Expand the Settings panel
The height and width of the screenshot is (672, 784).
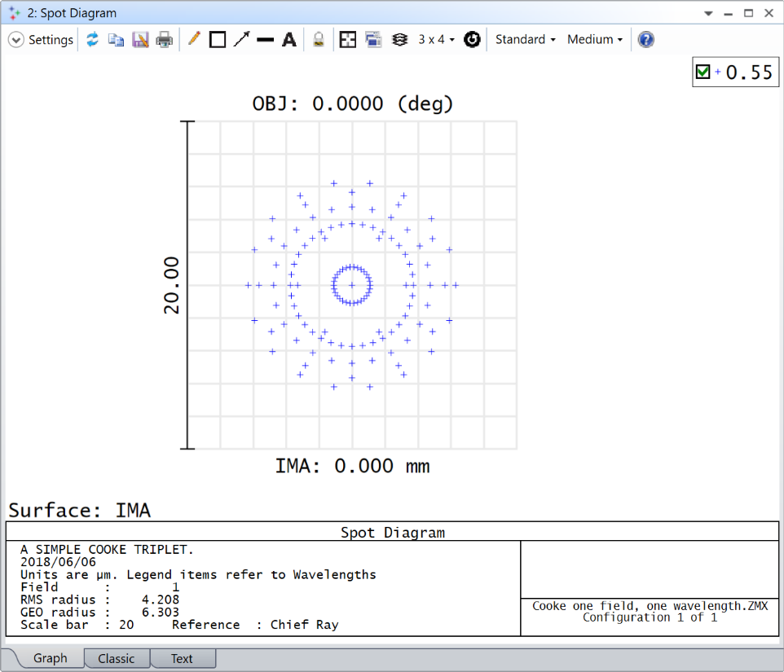(x=15, y=39)
